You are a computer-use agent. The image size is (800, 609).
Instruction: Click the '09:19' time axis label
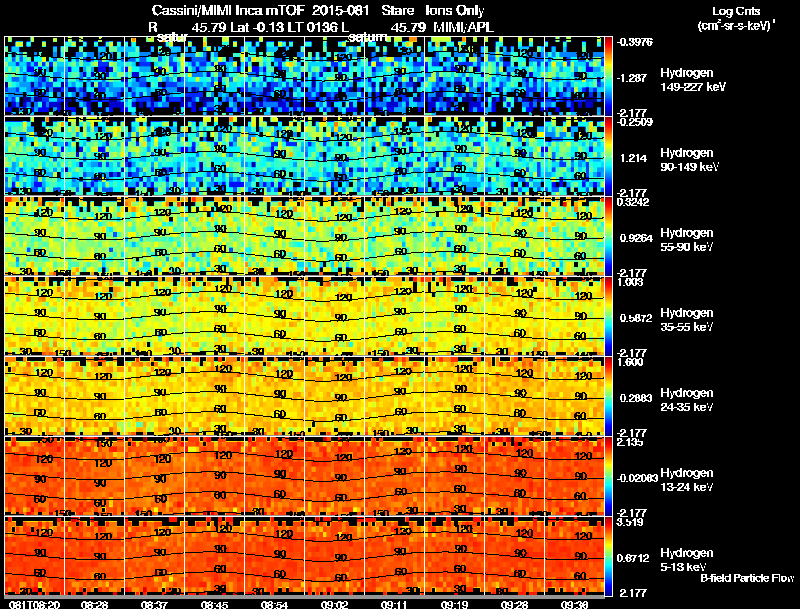[x=454, y=604]
